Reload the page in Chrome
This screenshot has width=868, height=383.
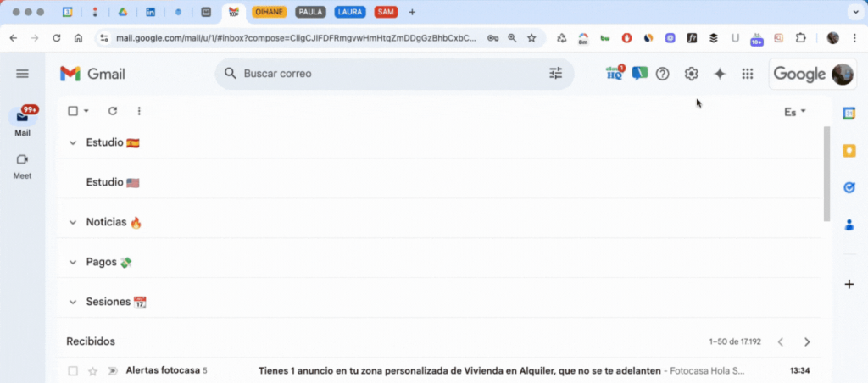(x=57, y=38)
